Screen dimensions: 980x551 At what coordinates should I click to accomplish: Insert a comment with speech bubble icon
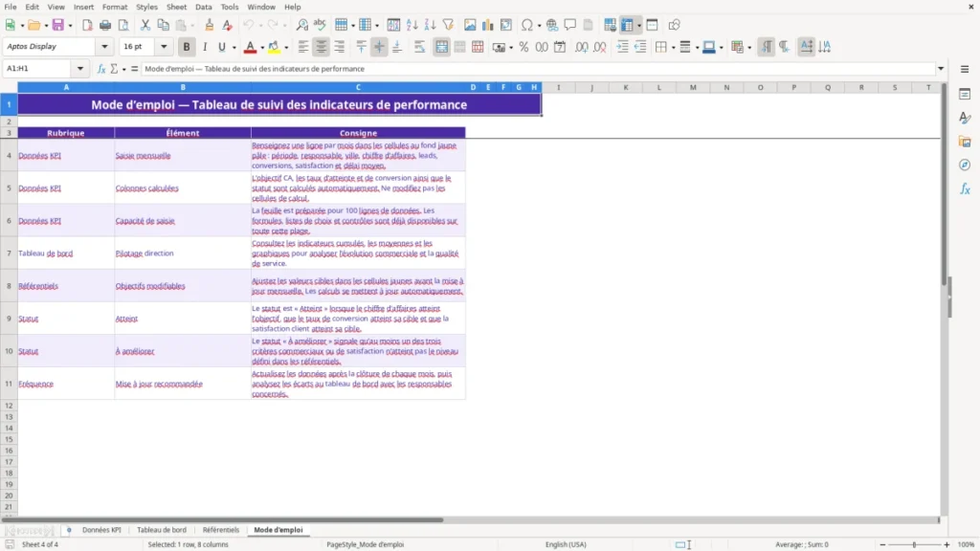click(x=570, y=25)
